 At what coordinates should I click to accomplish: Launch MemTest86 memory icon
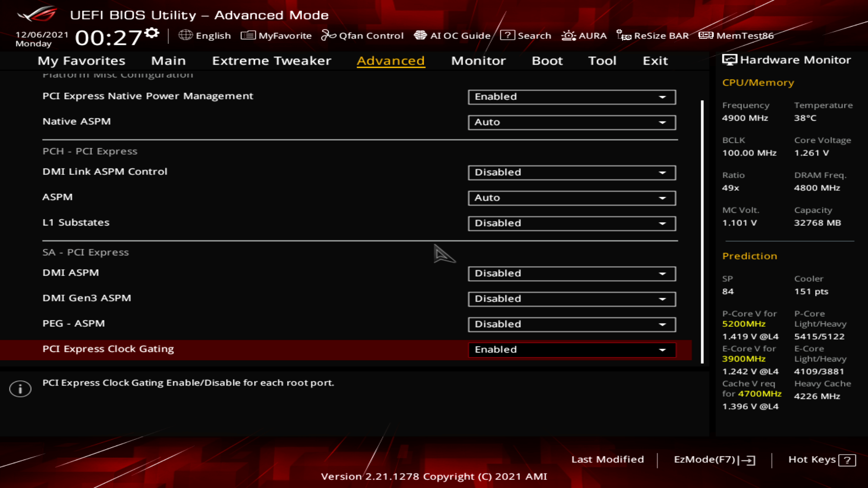point(706,35)
